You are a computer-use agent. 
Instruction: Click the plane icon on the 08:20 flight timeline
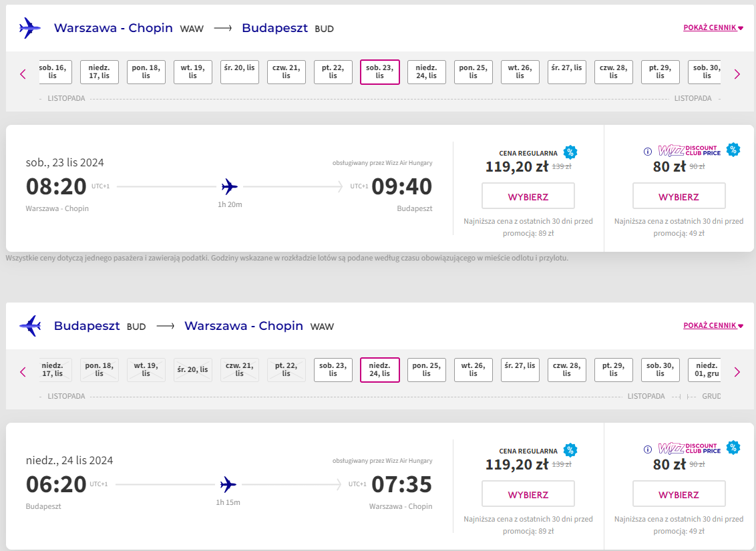point(230,186)
